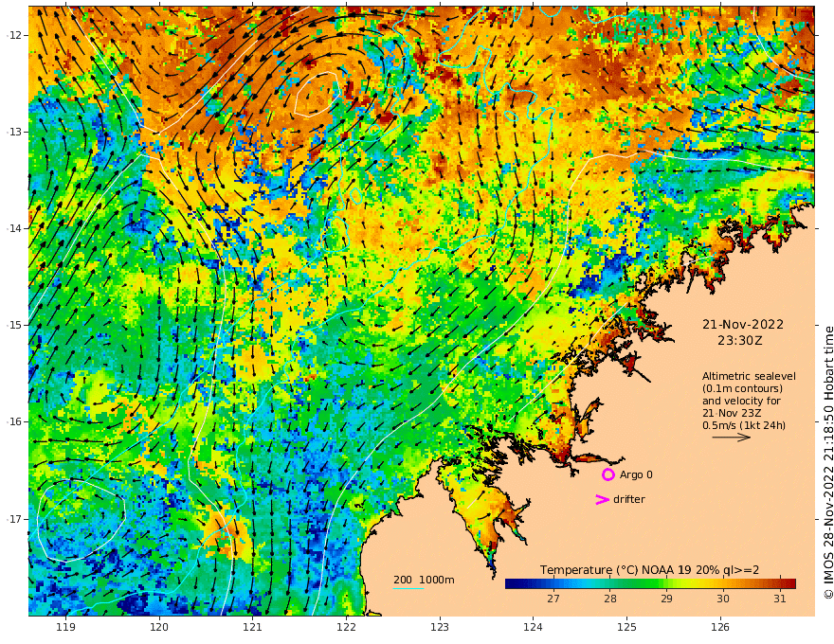The height and width of the screenshot is (644, 834).
Task: Click the 0.5m/s velocity scale arrow
Action: (x=731, y=438)
